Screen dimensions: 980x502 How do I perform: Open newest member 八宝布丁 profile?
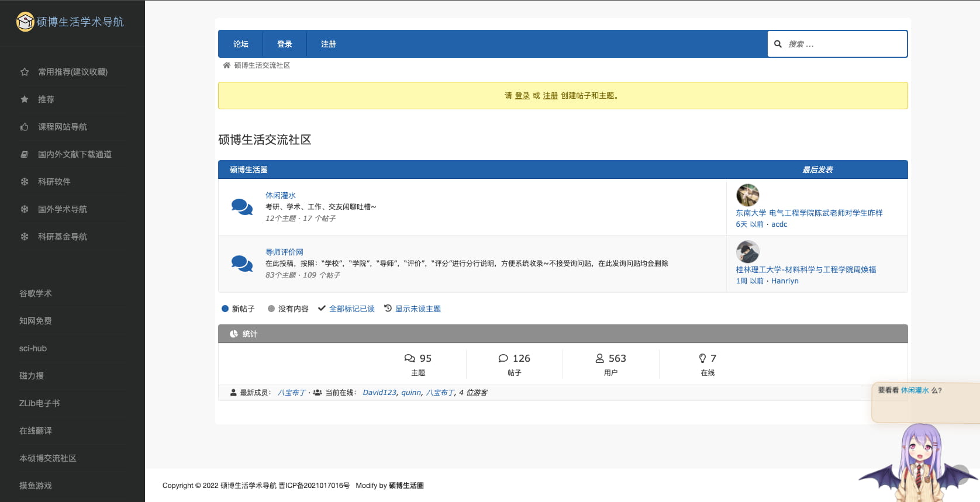[x=291, y=393]
